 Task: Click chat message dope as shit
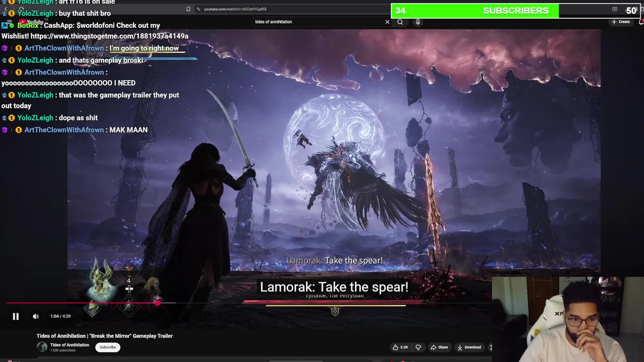[78, 118]
